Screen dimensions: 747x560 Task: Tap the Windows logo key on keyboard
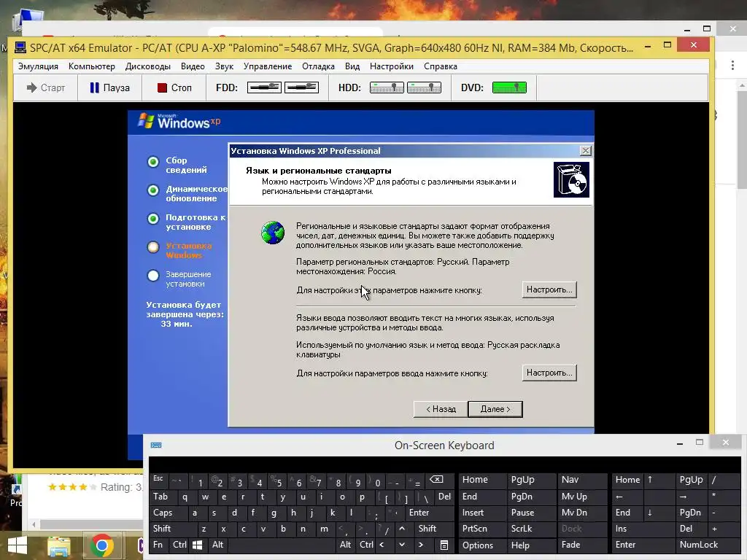click(197, 545)
